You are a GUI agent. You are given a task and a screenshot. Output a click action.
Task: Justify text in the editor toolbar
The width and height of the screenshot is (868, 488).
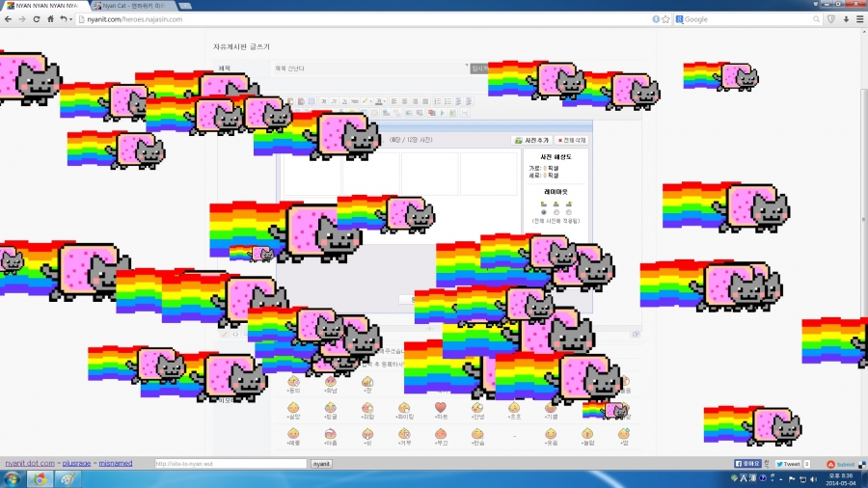click(x=425, y=101)
